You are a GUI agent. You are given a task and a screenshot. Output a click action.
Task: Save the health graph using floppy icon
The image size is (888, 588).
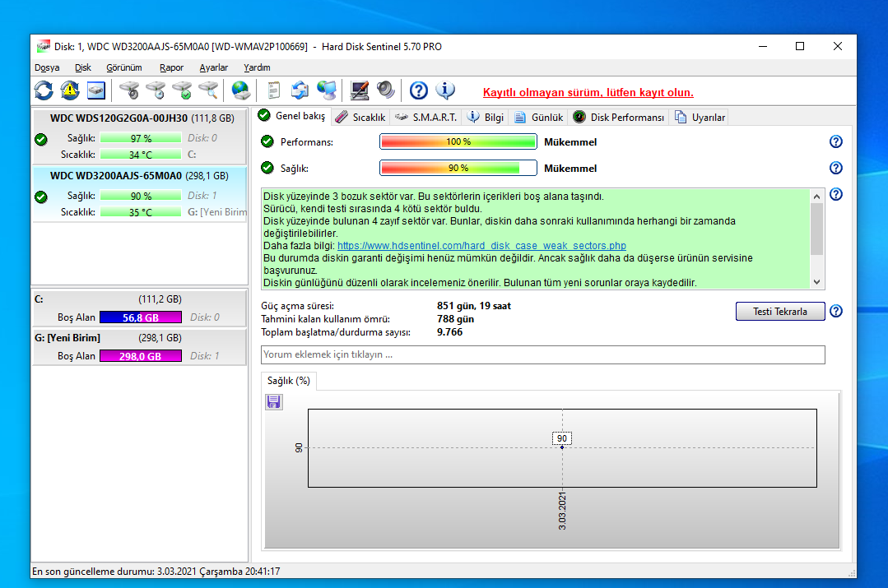click(x=274, y=401)
